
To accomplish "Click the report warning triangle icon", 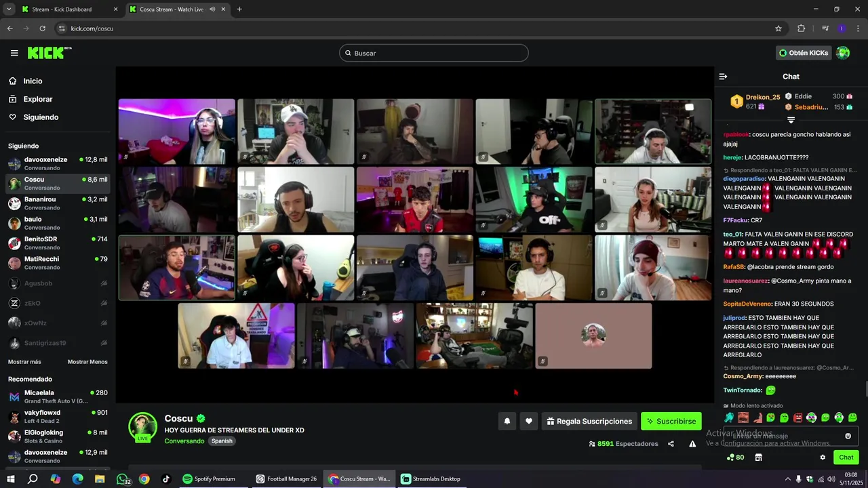I will click(692, 444).
